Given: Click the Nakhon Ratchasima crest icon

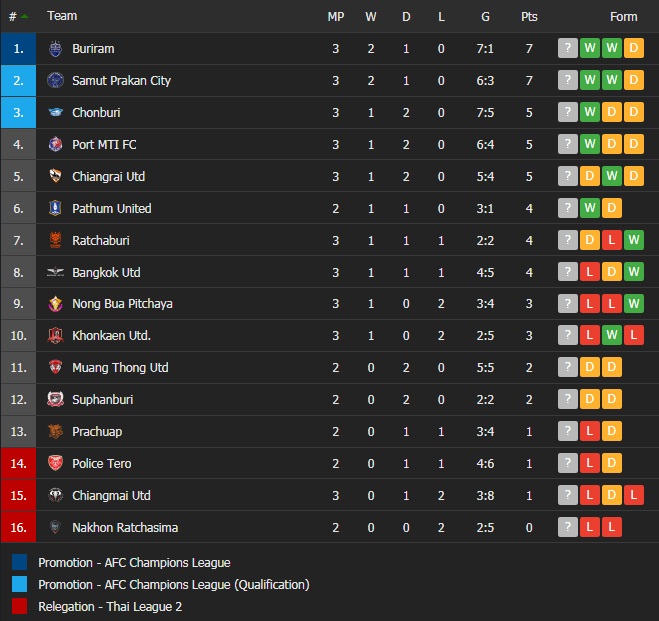Looking at the screenshot, I should [55, 528].
